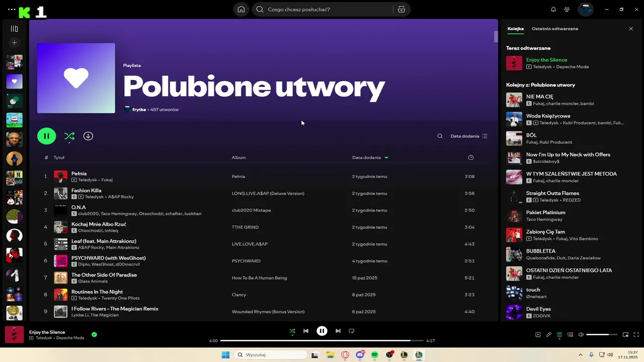
Task: Pause playback in bottom player bar
Action: click(x=322, y=331)
